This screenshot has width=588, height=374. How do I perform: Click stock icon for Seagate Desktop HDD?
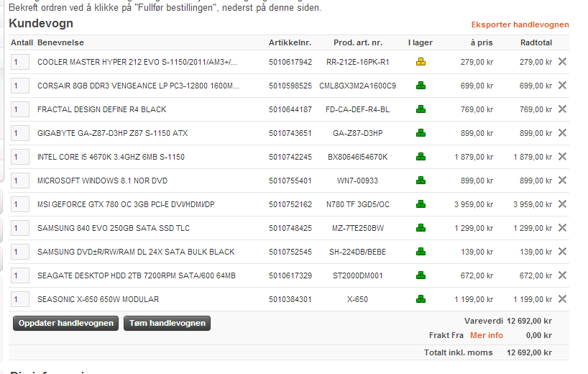(x=421, y=275)
